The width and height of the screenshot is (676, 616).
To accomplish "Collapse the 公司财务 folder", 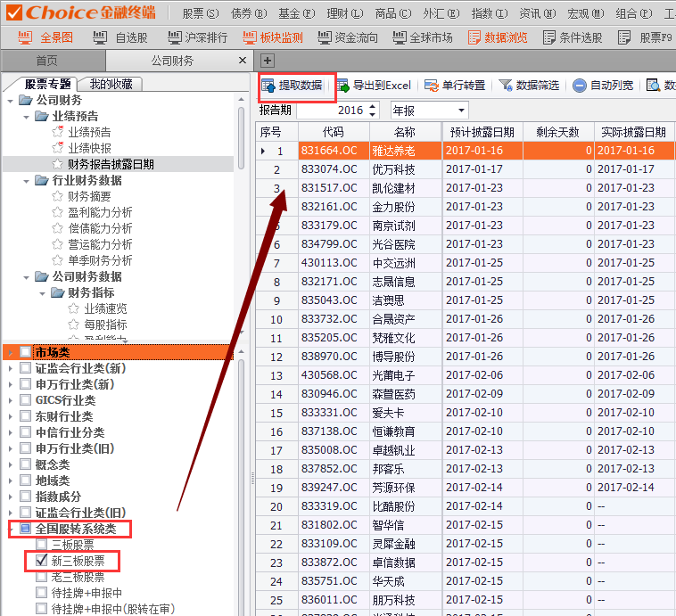I will [11, 102].
